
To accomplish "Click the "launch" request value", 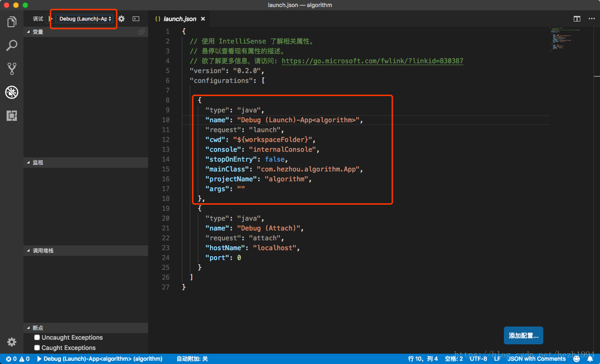I will click(x=264, y=130).
